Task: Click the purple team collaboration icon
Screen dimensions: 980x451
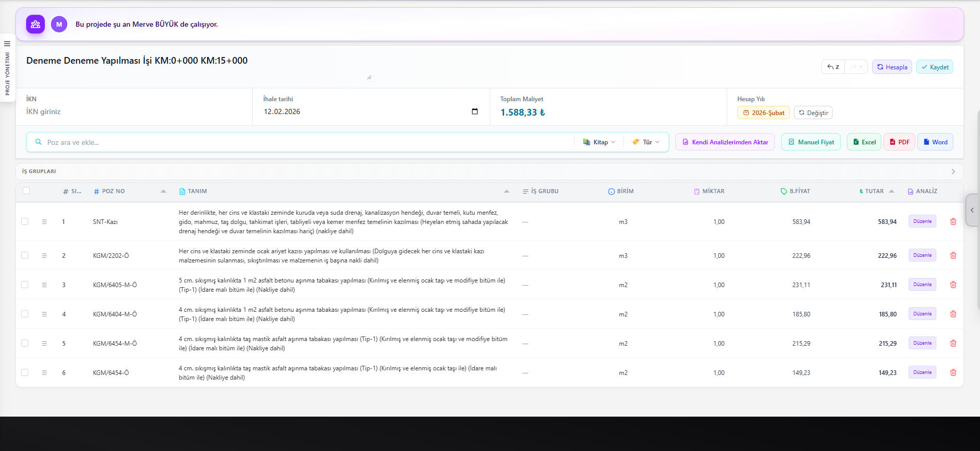Action: (x=35, y=24)
